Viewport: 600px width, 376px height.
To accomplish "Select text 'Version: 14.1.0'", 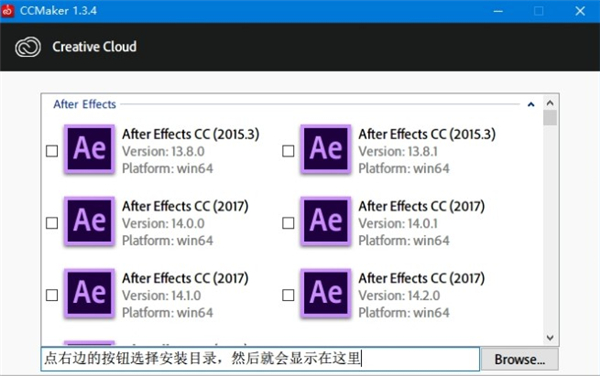I will click(161, 296).
